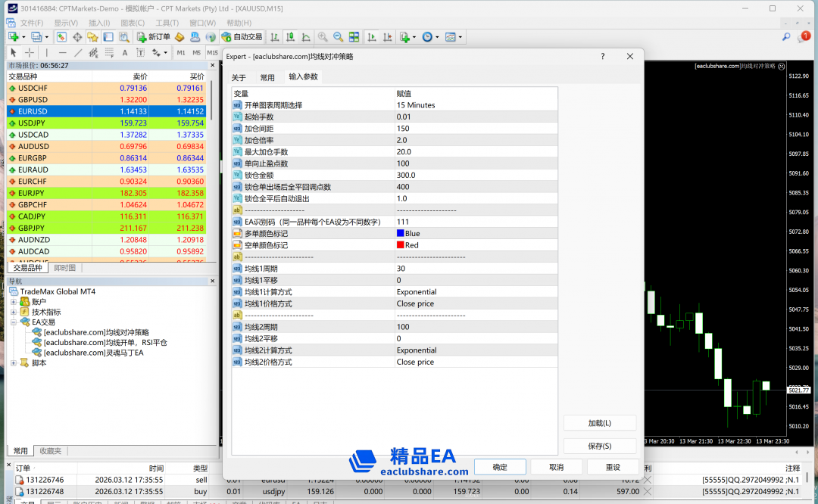
Task: Click the Blue color swatch for 多单颜色标记
Action: pyautogui.click(x=401, y=234)
